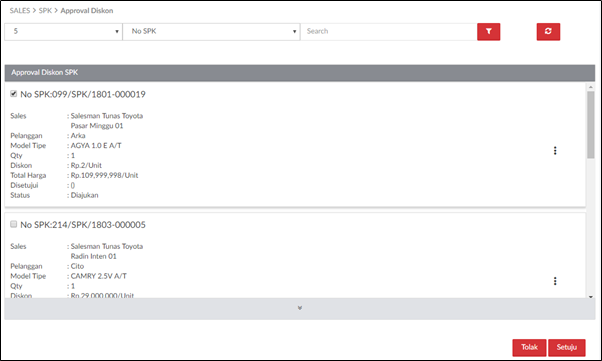The width and height of the screenshot is (602, 361).
Task: Click Pasar Minggu 01 sales text
Action: 97,126
